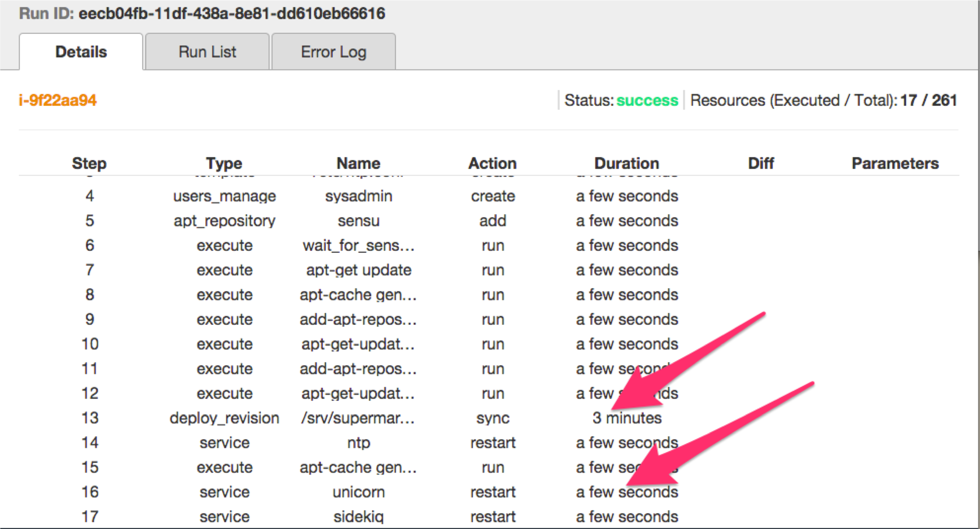This screenshot has width=980, height=529.
Task: Select the deploy_revision row type cell
Action: pyautogui.click(x=224, y=418)
